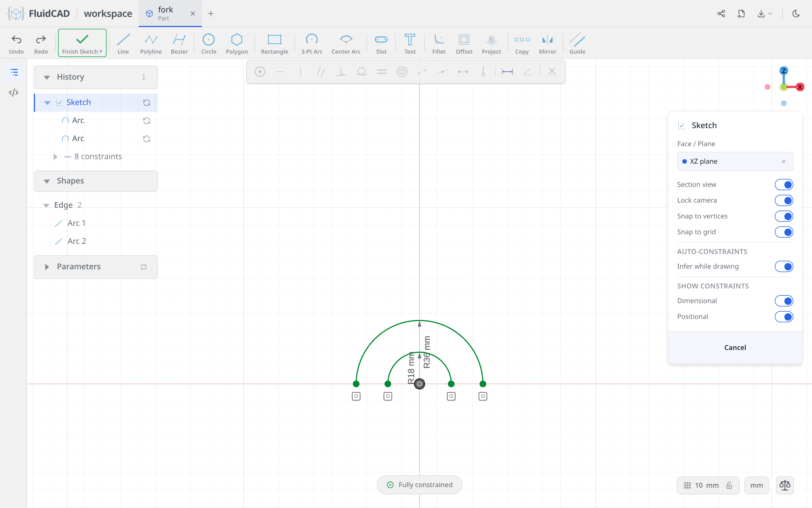812x508 pixels.
Task: Disable Section view toggle
Action: tap(784, 185)
